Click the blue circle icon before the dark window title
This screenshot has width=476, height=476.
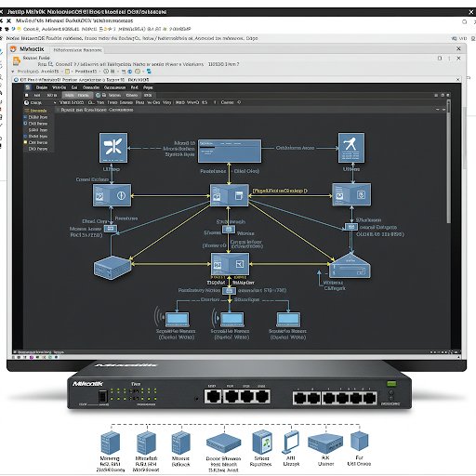[x=17, y=80]
